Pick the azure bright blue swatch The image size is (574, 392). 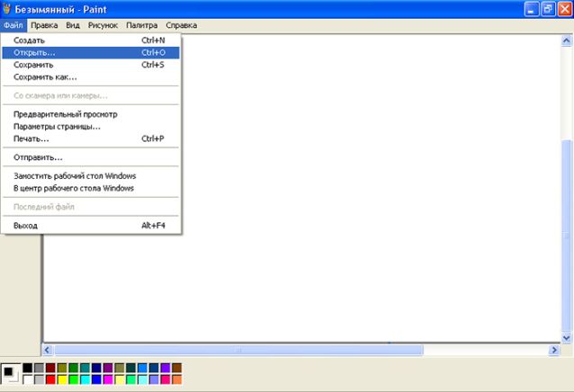pyautogui.click(x=142, y=368)
